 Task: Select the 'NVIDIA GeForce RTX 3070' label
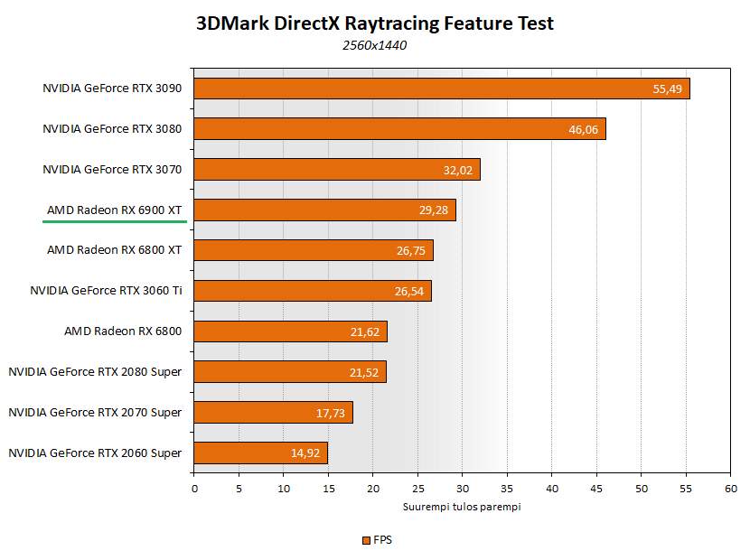tap(112, 170)
